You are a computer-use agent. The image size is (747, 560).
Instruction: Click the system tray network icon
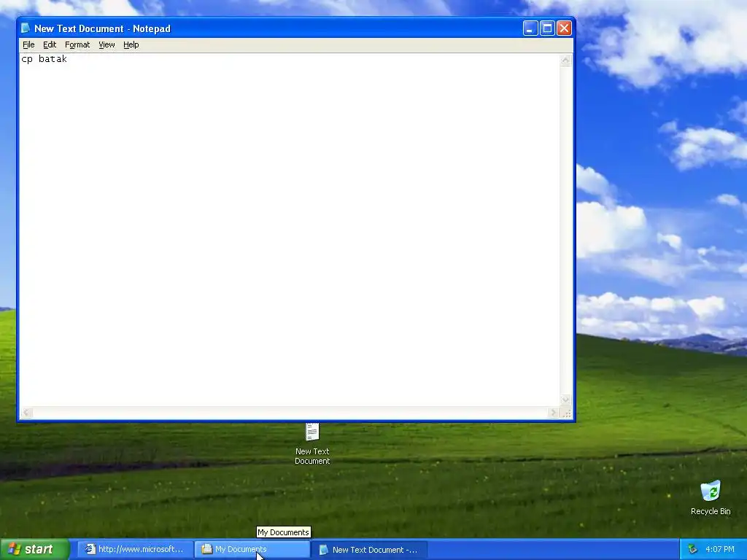[693, 550]
